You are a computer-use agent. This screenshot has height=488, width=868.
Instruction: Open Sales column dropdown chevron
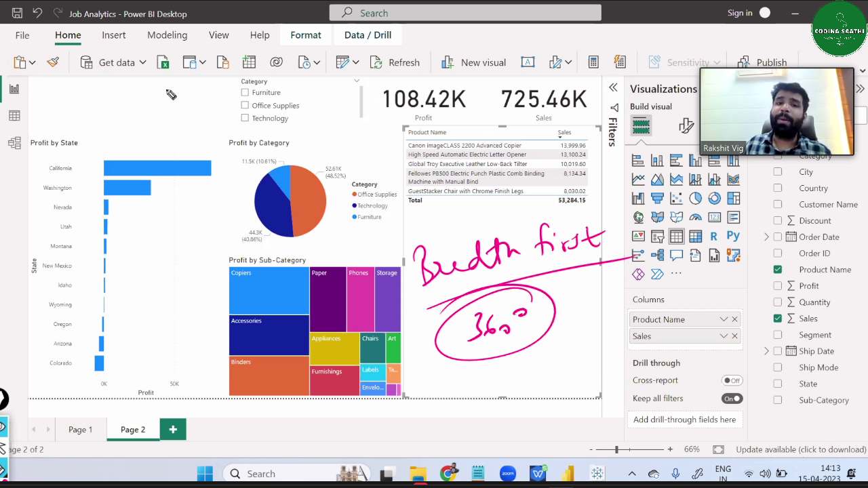tap(724, 336)
